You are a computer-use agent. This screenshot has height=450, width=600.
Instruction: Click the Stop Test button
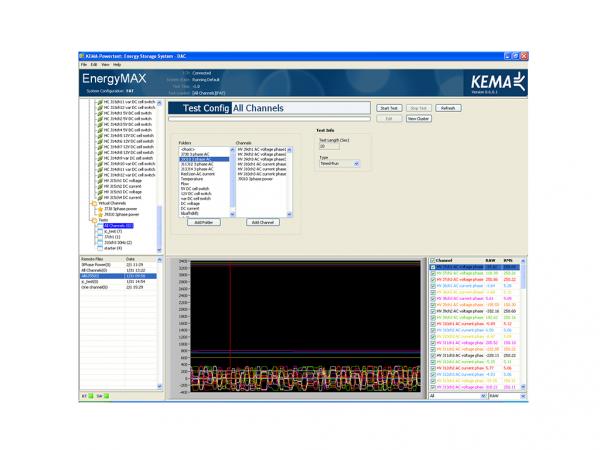[419, 108]
